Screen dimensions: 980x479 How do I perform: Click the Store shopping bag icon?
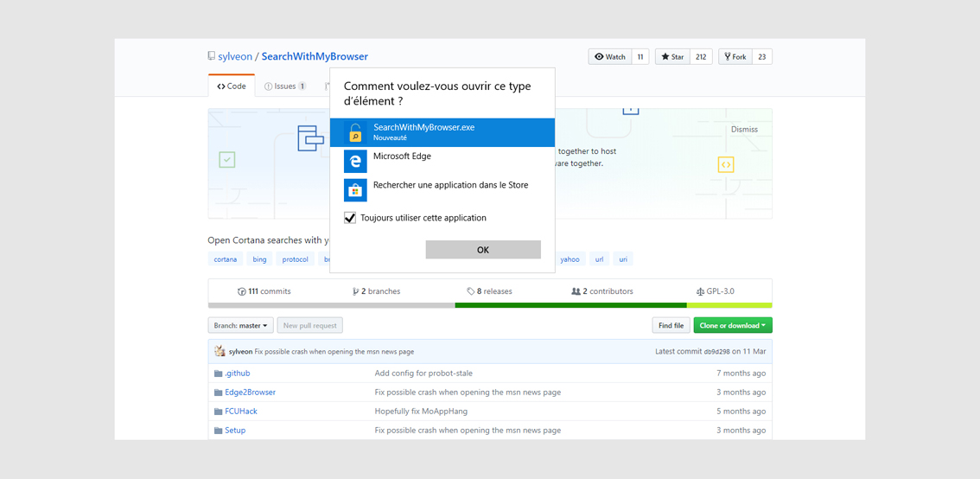(356, 190)
